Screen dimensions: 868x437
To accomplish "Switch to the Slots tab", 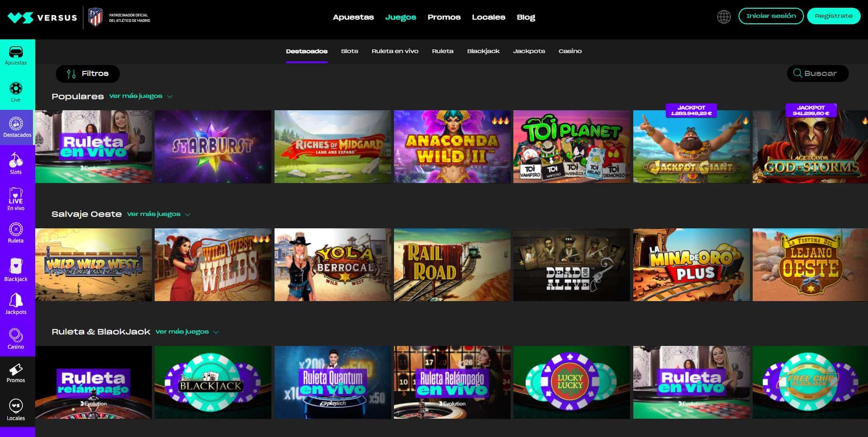I will 350,51.
